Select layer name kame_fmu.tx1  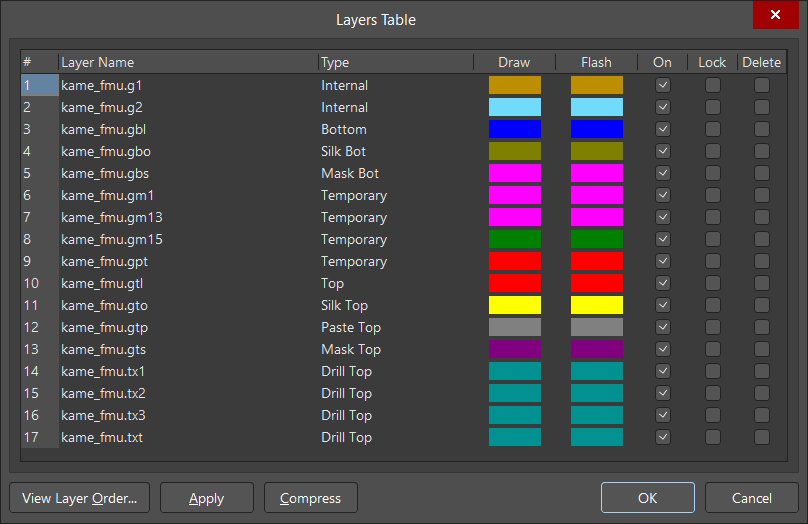point(103,371)
